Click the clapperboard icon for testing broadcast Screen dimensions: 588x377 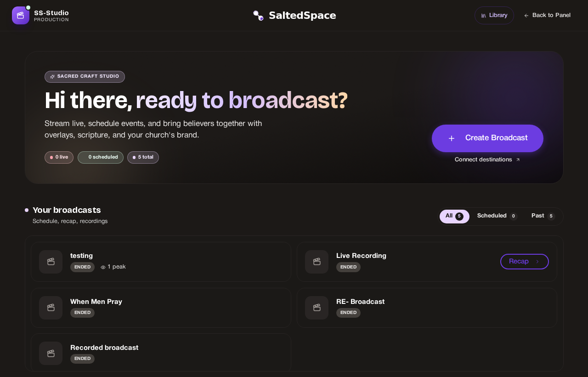click(51, 262)
